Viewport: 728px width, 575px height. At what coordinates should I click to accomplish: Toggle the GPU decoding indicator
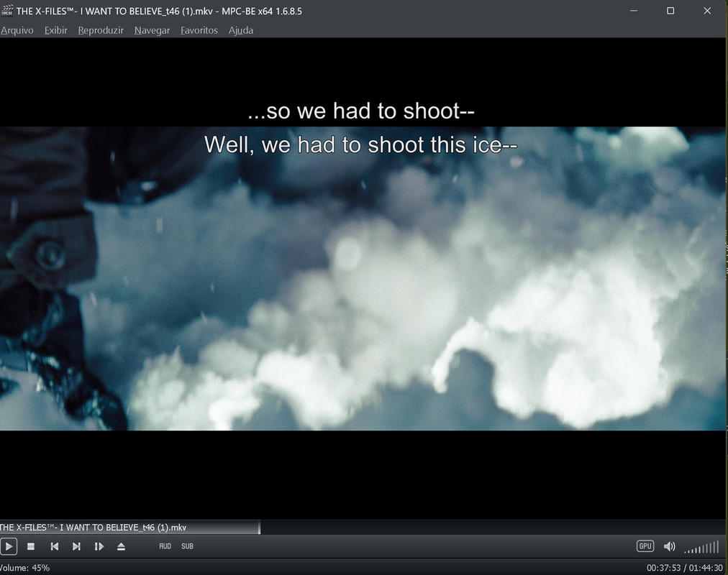coord(645,546)
